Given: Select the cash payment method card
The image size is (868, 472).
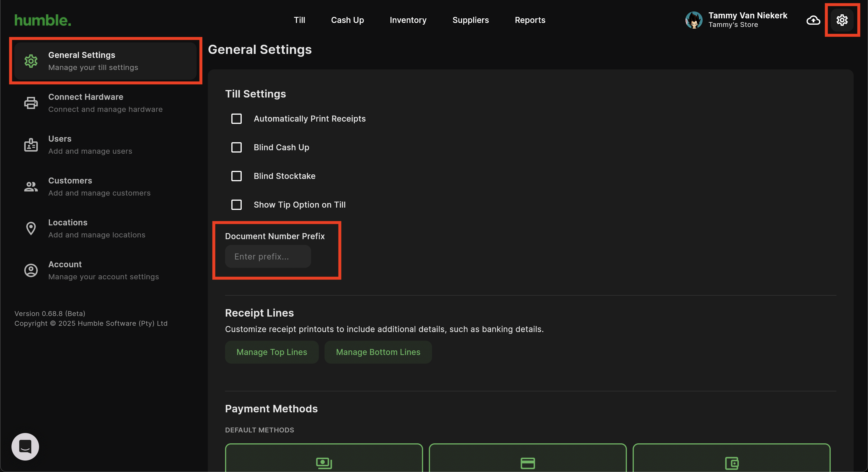Looking at the screenshot, I should [x=324, y=458].
